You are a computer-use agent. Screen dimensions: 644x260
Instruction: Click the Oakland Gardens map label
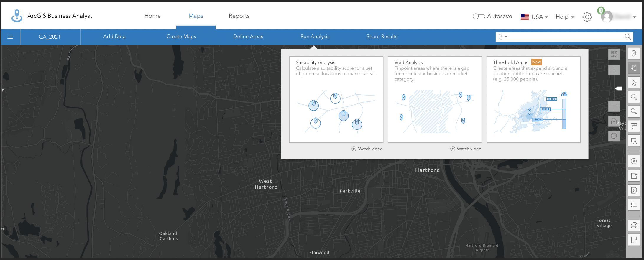[x=168, y=236]
